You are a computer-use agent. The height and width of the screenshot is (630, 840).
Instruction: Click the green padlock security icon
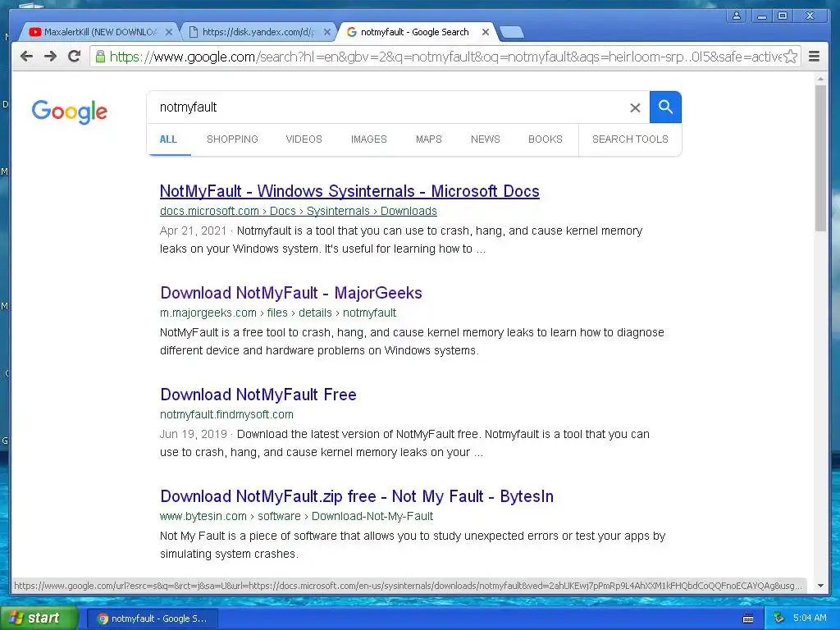[x=99, y=57]
